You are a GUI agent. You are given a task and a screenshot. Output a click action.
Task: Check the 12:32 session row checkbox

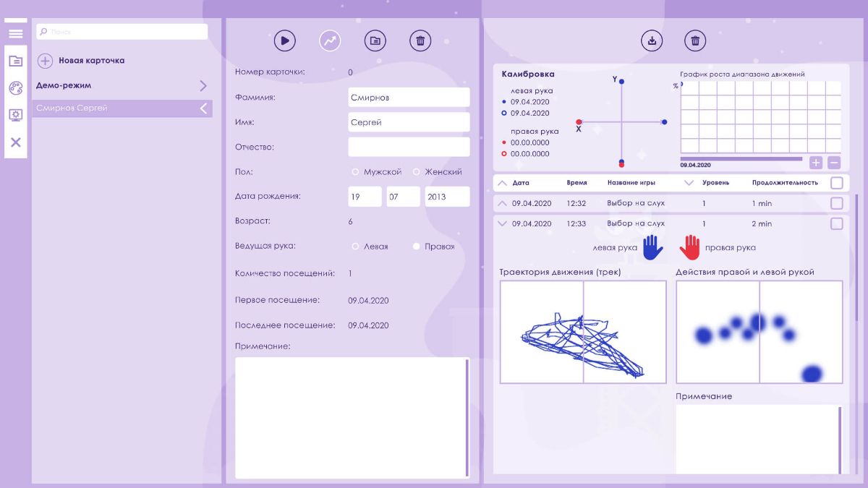click(x=837, y=203)
